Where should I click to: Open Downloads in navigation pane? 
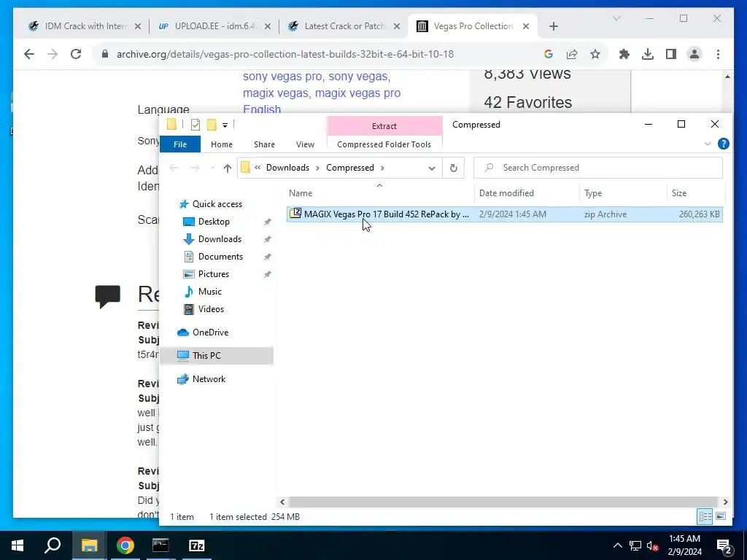click(220, 239)
